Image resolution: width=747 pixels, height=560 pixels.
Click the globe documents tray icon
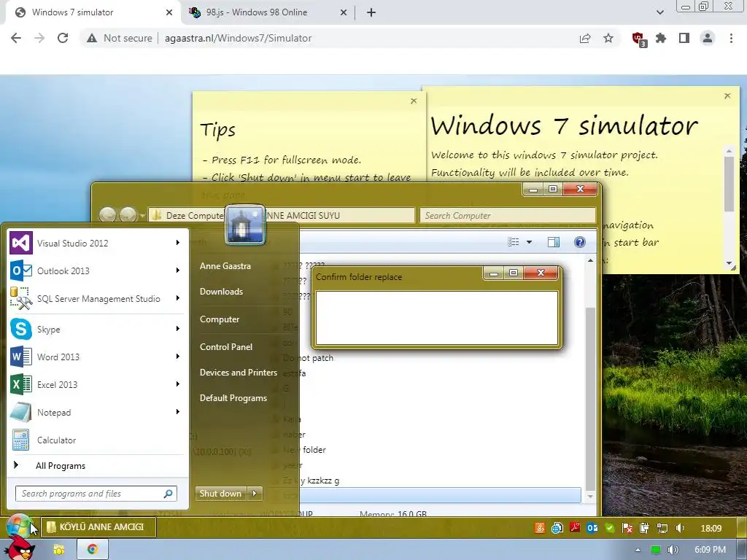coord(557,528)
